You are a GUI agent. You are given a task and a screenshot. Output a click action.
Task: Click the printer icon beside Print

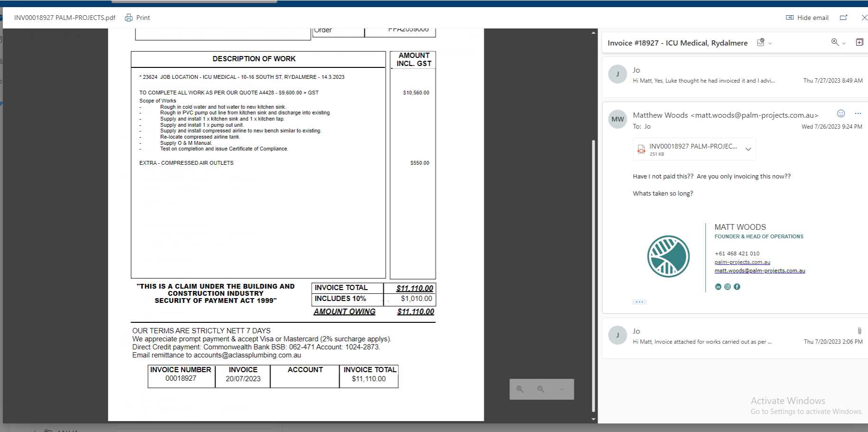tap(129, 18)
